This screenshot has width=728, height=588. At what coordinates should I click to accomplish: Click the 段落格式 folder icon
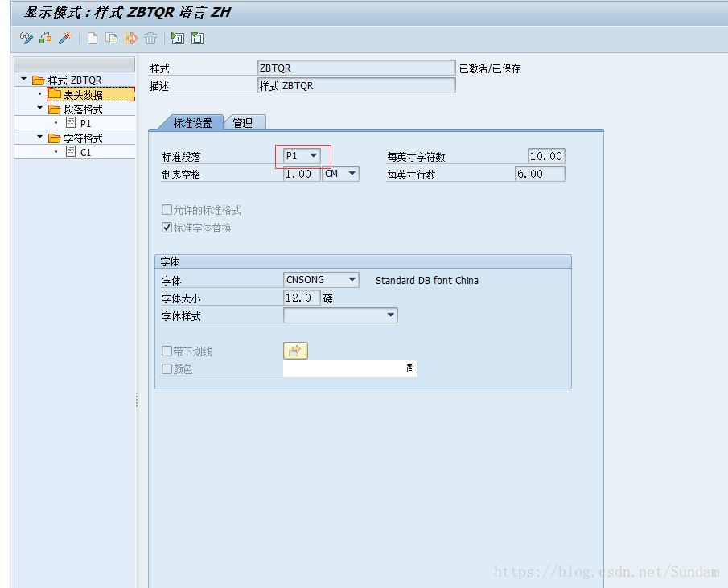[x=55, y=109]
